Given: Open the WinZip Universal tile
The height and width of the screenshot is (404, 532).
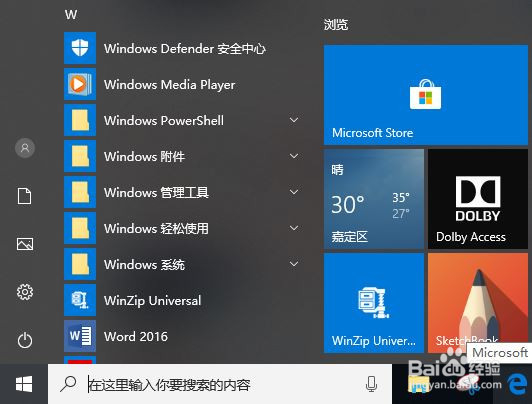Looking at the screenshot, I should pyautogui.click(x=374, y=303).
